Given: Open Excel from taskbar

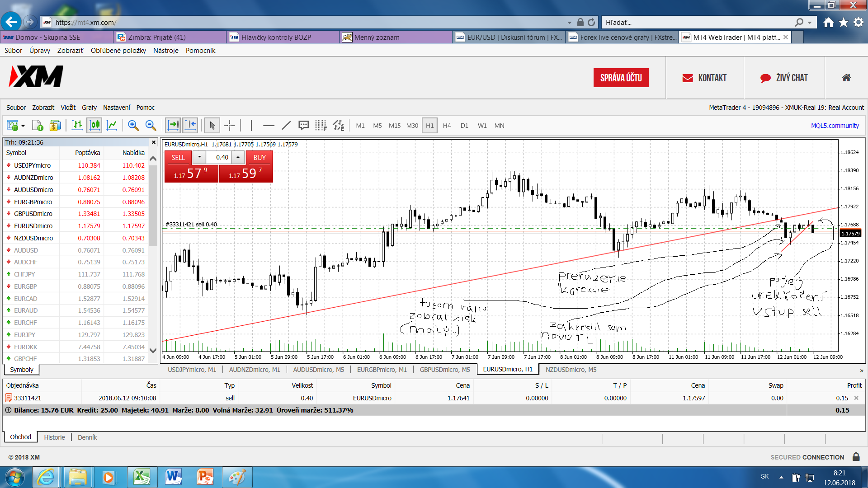Looking at the screenshot, I should click(142, 477).
